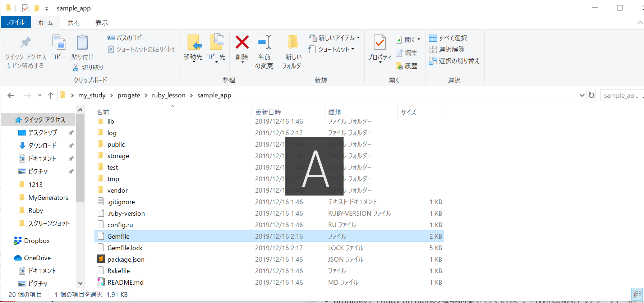This screenshot has height=303, width=644.
Task: Go back with left arrow
Action: (x=11, y=95)
